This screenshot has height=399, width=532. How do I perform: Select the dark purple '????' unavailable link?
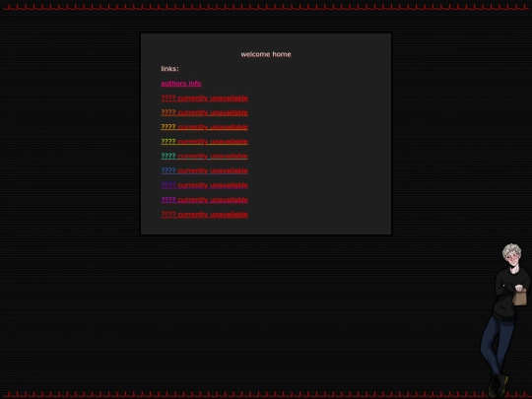(204, 185)
